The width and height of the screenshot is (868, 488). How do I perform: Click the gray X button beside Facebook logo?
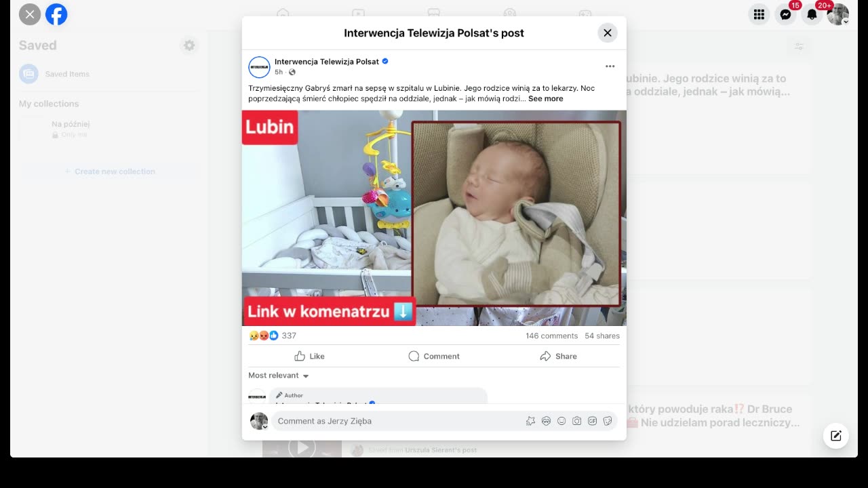tap(30, 14)
